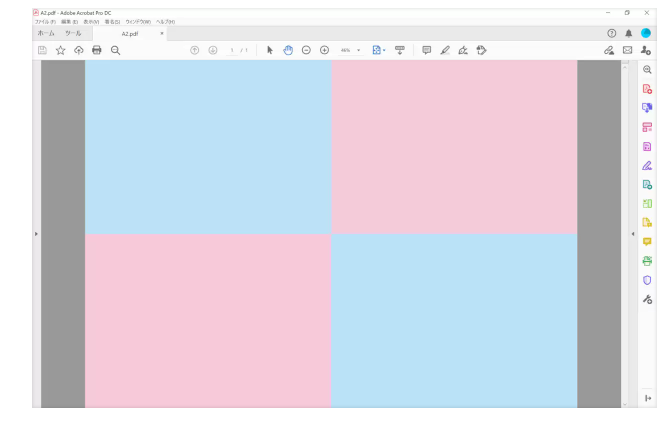Expand the left navigation pane
Viewport: 667px width, 422px height.
(x=36, y=234)
